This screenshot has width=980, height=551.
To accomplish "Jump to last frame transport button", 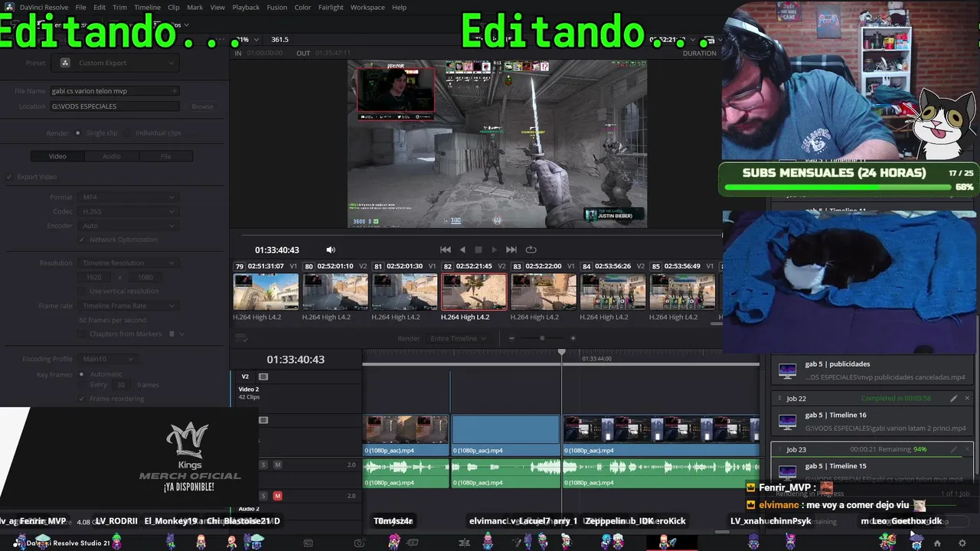I will (511, 249).
